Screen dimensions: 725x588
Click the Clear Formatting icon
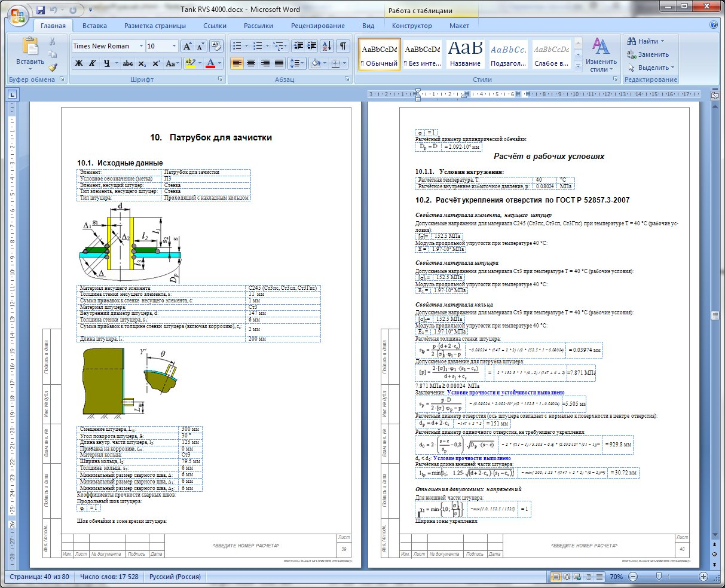coord(217,46)
